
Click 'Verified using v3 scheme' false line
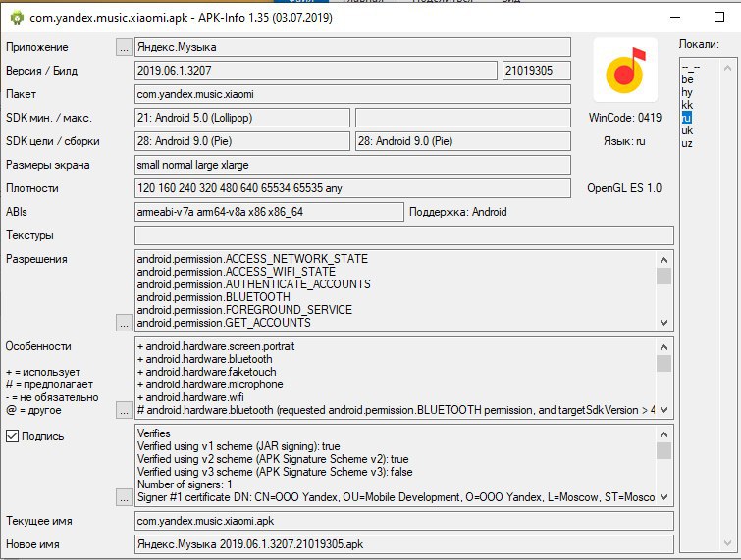click(x=275, y=472)
